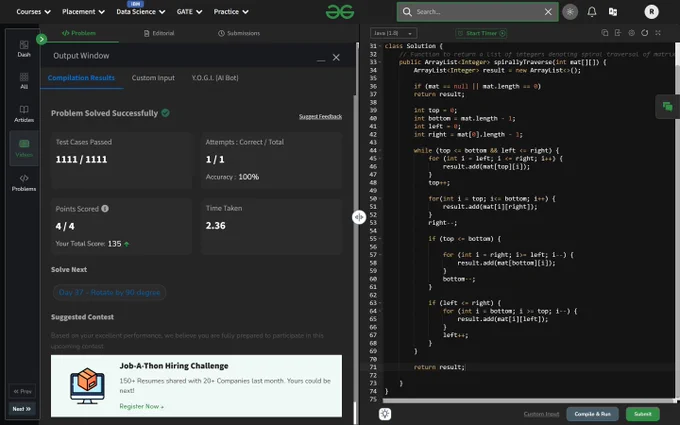Open All in the left sidebar
The width and height of the screenshot is (680, 425).
pyautogui.click(x=24, y=81)
